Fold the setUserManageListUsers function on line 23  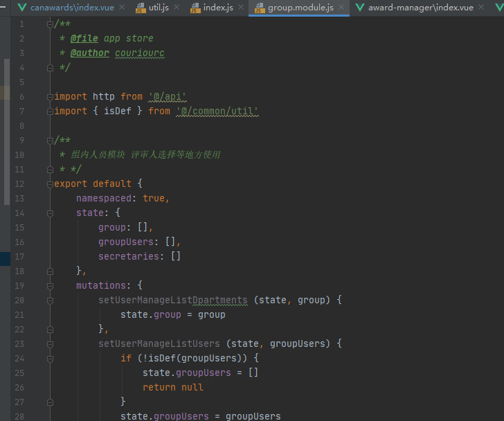[x=50, y=343]
